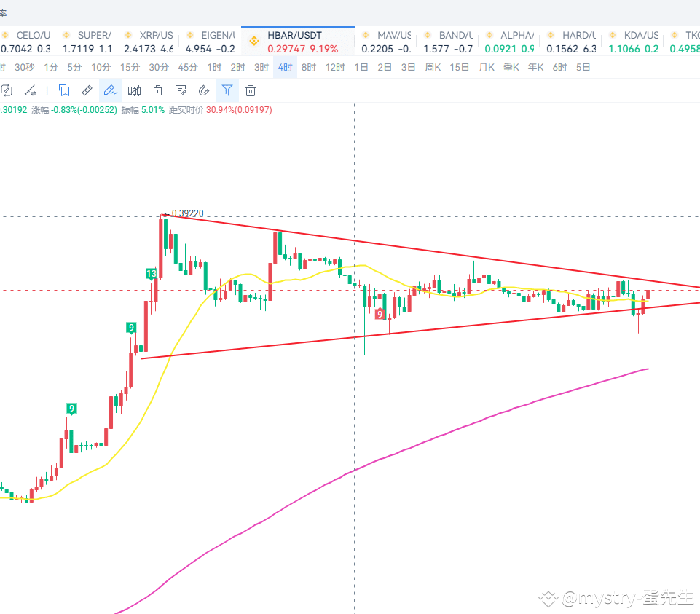
Task: Click the edit notes icon at toolbar start
Action: 7,90
